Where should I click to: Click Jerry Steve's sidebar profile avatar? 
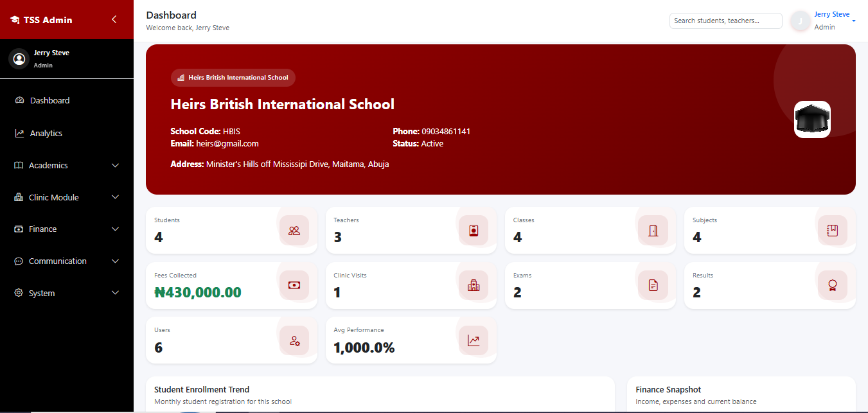click(x=19, y=59)
